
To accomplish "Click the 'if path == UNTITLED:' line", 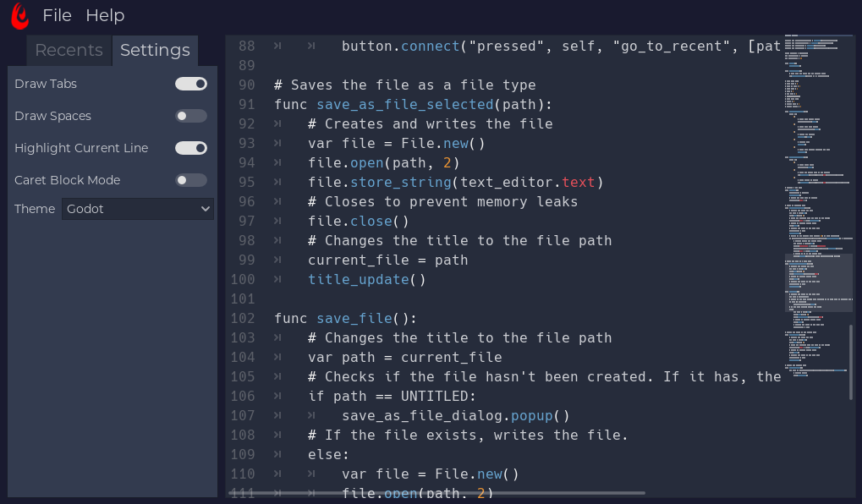I will click(392, 397).
